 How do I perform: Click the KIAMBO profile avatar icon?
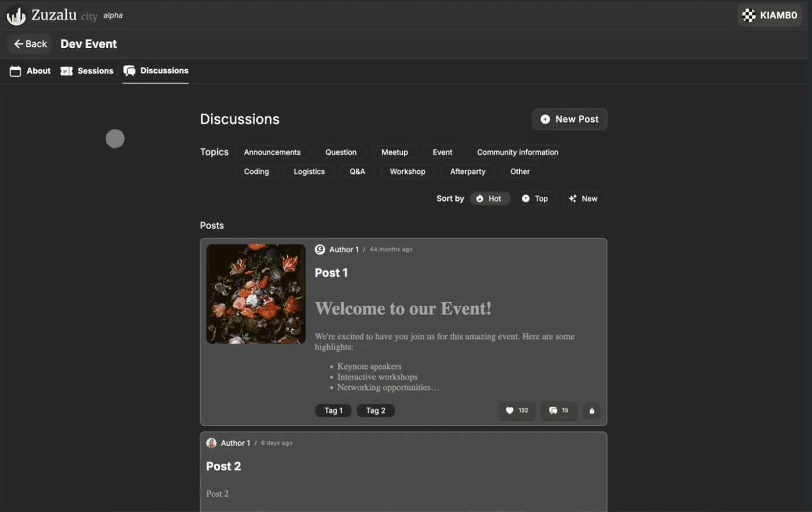748,15
